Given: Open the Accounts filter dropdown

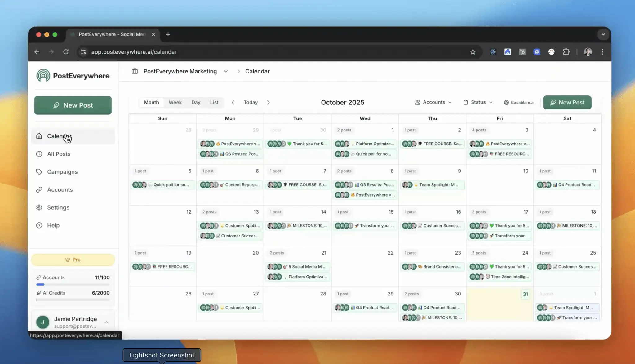Looking at the screenshot, I should [x=433, y=102].
